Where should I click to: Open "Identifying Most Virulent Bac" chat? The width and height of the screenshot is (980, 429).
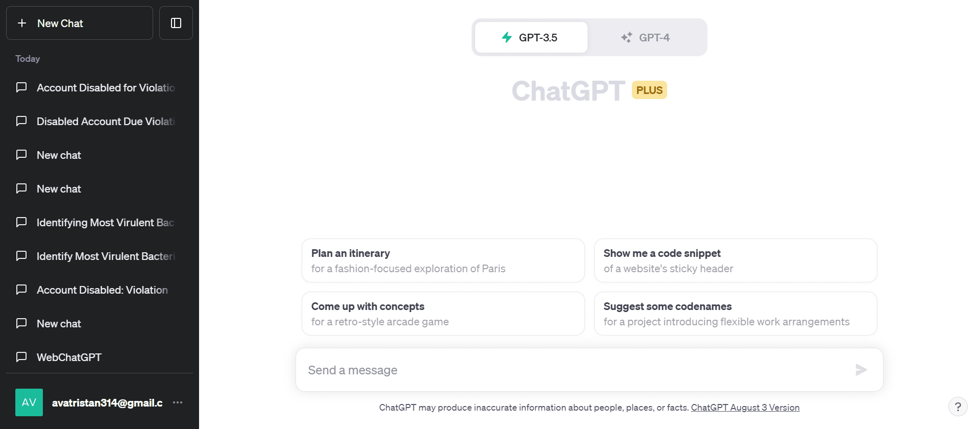click(x=105, y=223)
